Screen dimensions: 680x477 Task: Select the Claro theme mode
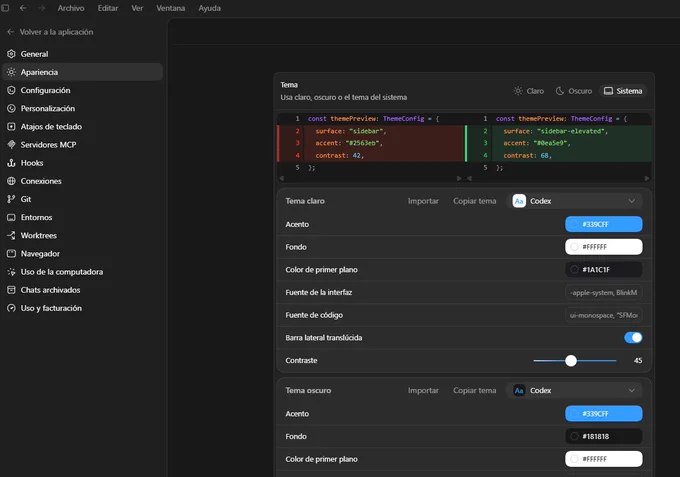[x=529, y=91]
